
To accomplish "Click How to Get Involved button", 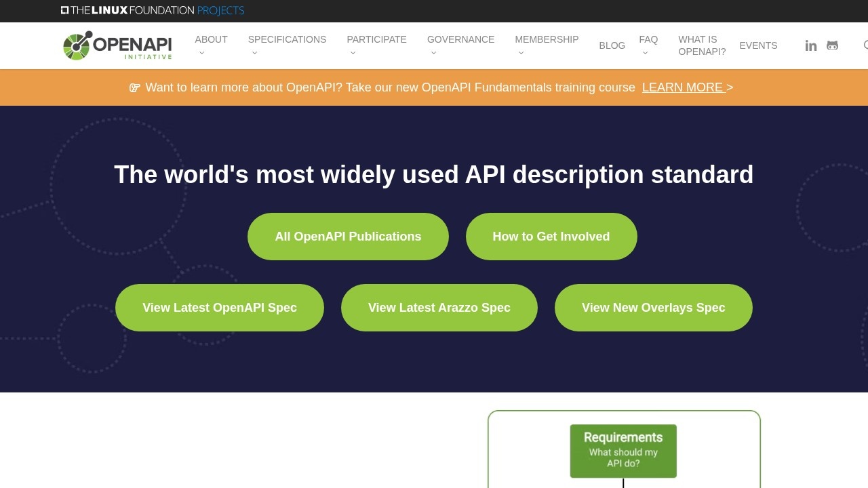I will 551,237.
